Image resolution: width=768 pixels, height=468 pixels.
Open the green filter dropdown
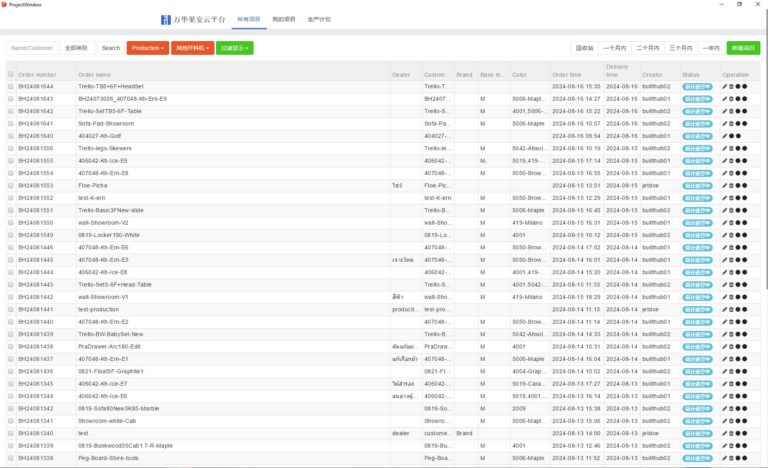coord(235,48)
